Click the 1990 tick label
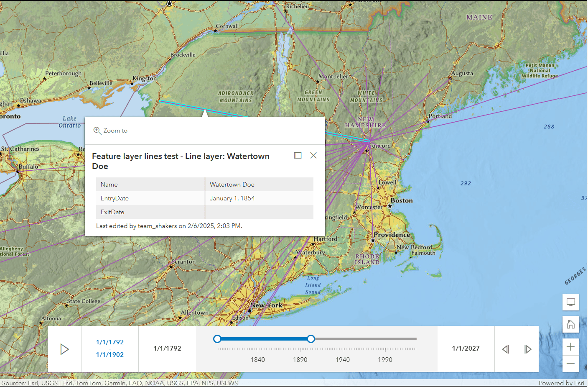 pos(385,359)
